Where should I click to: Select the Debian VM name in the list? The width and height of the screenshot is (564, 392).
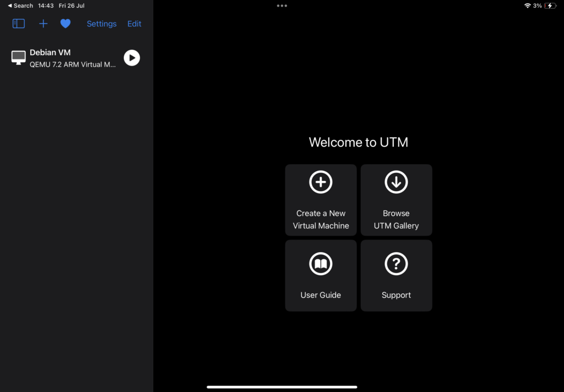click(x=50, y=52)
